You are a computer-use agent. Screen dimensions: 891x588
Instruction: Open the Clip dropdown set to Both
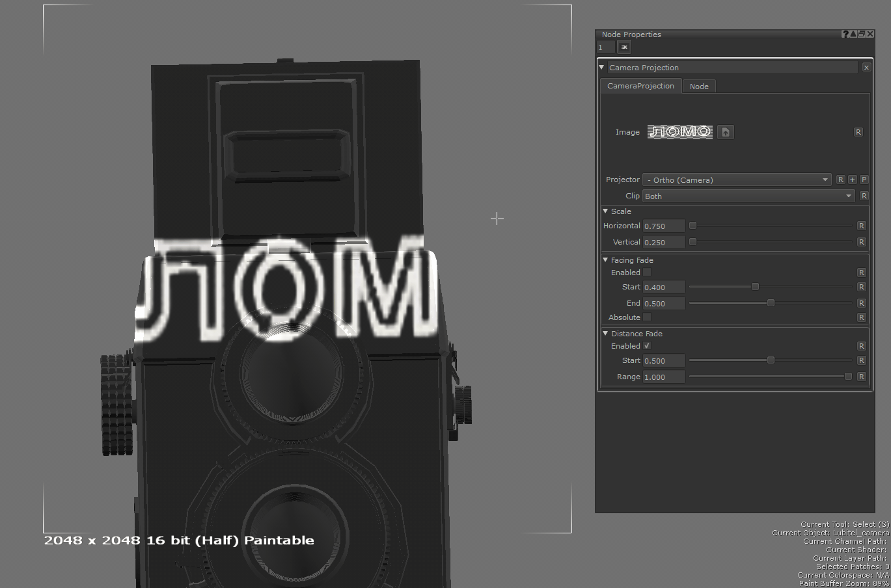(x=748, y=196)
